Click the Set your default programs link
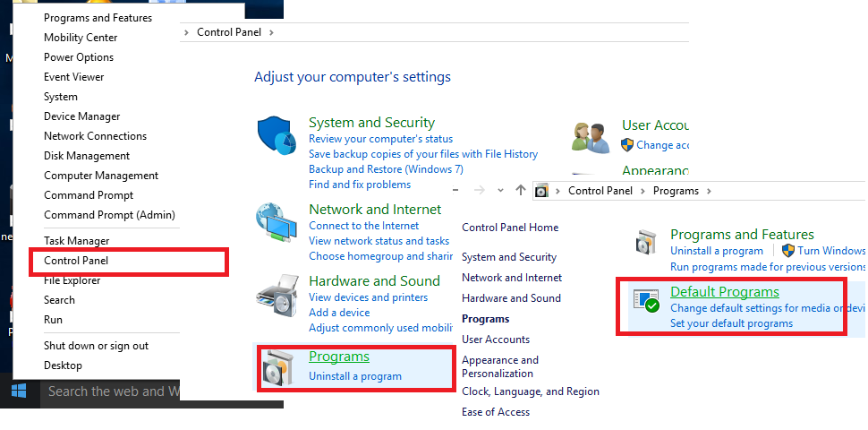Image resolution: width=868 pixels, height=430 pixels. (x=731, y=323)
